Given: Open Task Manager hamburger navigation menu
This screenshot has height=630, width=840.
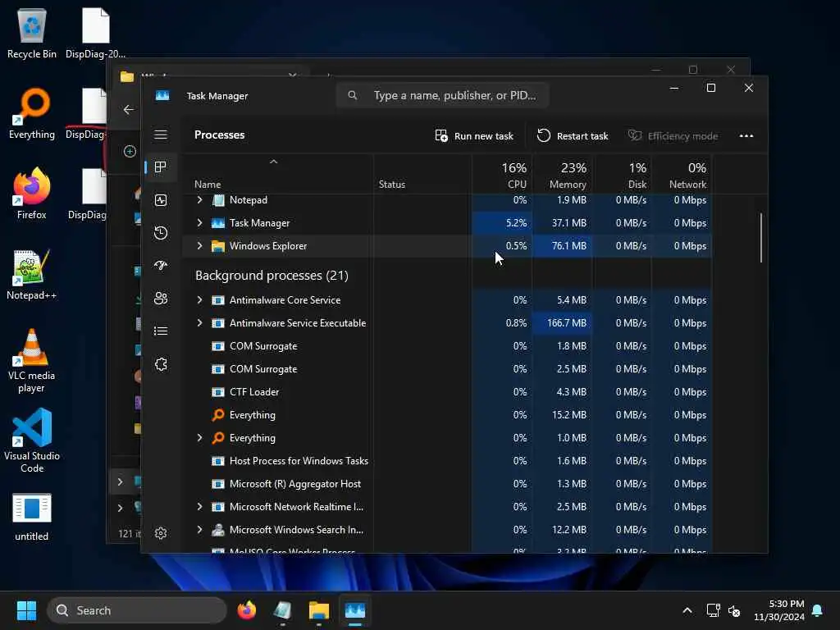Looking at the screenshot, I should (x=161, y=135).
